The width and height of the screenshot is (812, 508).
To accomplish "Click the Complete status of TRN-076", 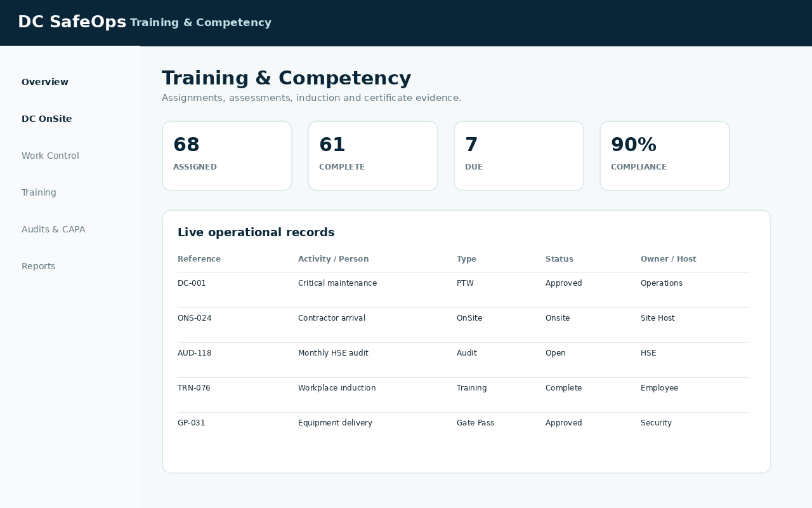I will pos(563,388).
